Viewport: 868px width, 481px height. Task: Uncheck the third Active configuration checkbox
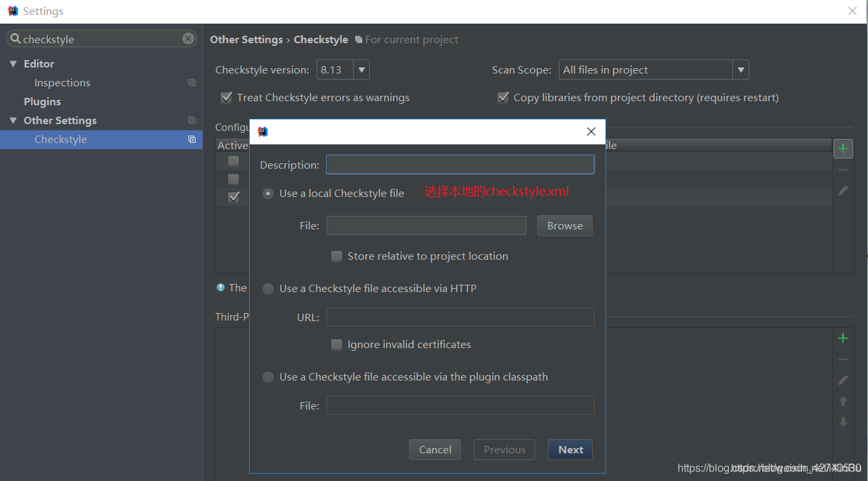pos(234,197)
